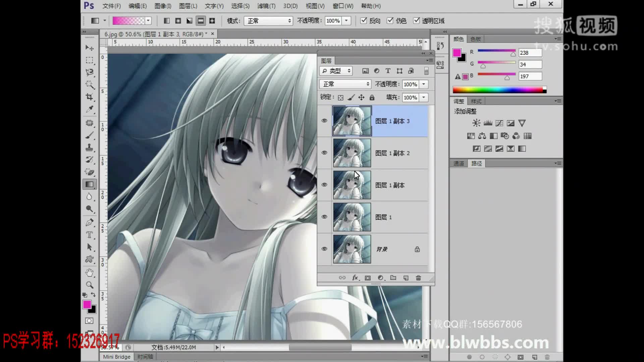Select the Dodge tool
The height and width of the screenshot is (362, 644).
[x=89, y=209]
